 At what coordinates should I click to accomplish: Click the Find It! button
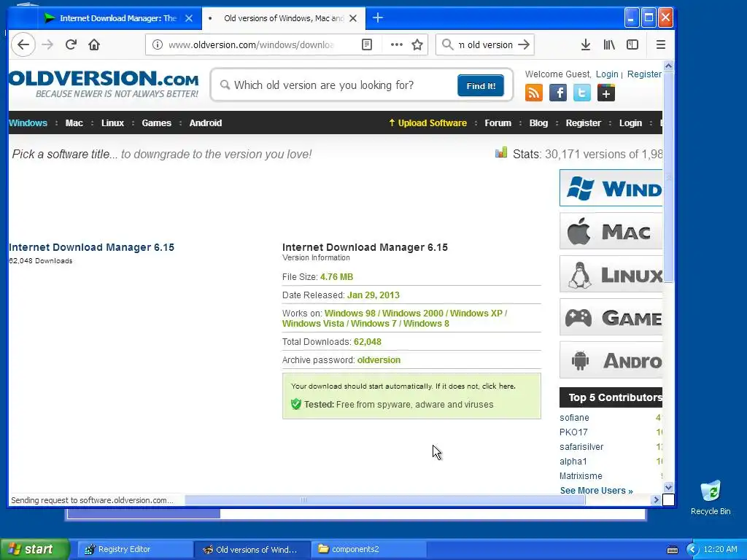click(481, 86)
